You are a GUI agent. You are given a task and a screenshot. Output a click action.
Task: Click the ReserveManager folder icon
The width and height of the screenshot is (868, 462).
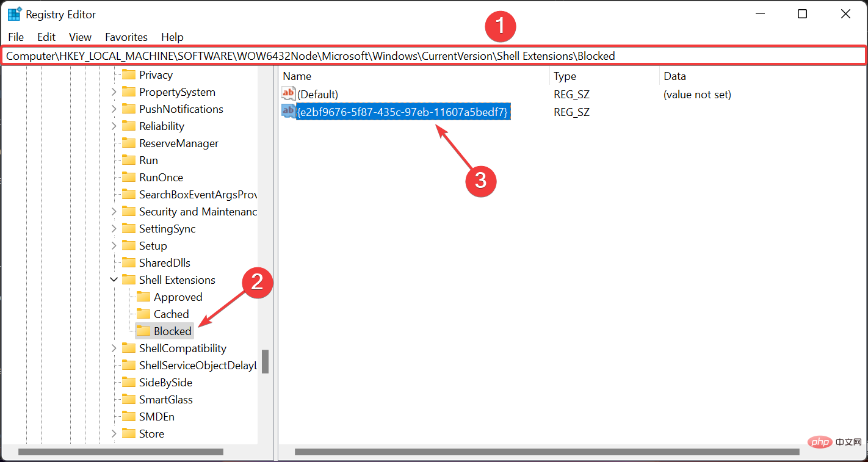[x=128, y=143]
